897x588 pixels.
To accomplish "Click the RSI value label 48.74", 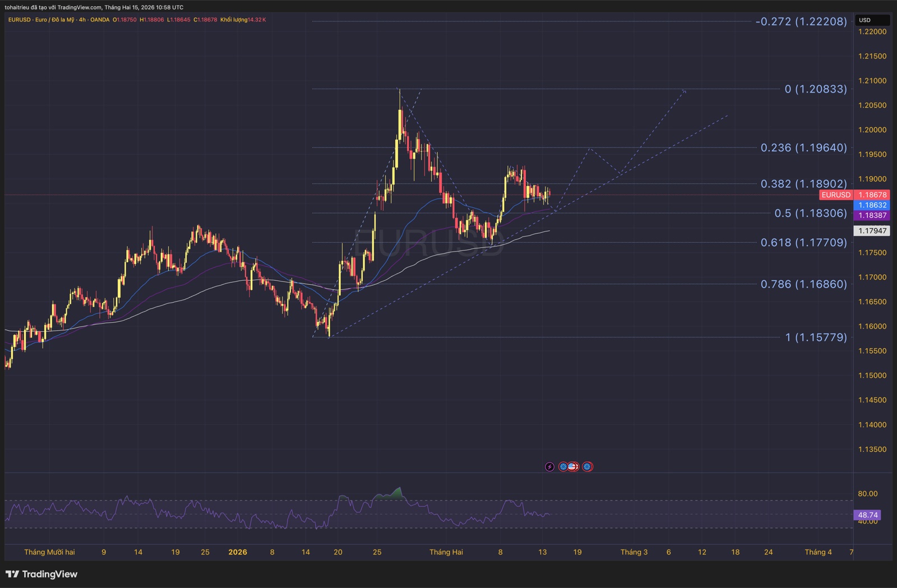I will [867, 515].
